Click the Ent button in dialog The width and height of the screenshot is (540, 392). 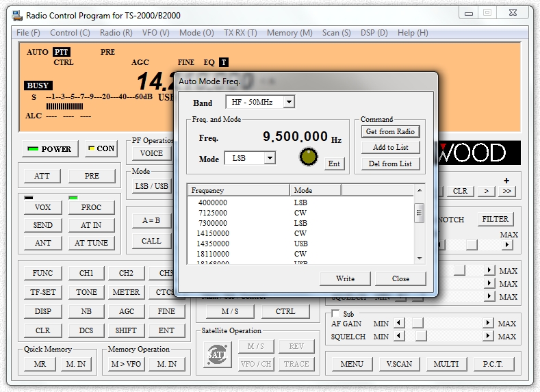coord(334,164)
